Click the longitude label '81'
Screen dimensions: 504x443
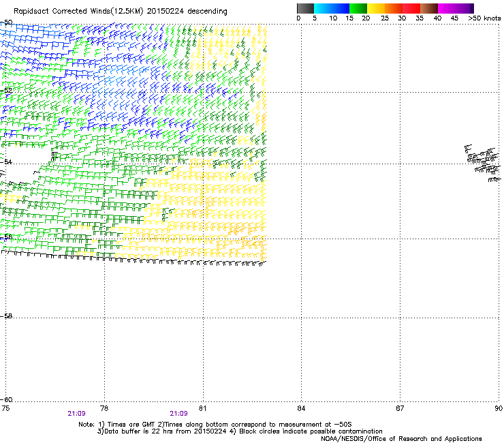coord(202,408)
